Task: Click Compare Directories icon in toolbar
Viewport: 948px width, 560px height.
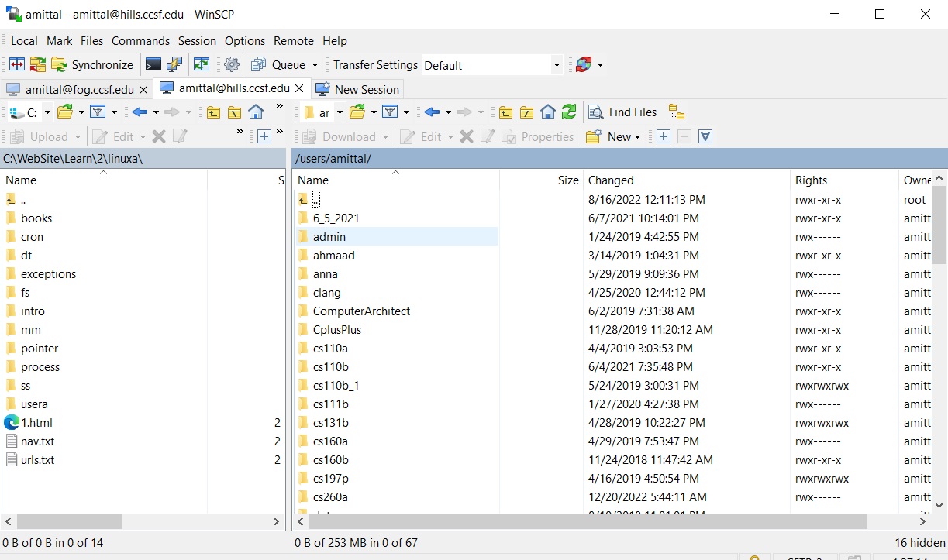Action: pyautogui.click(x=16, y=65)
